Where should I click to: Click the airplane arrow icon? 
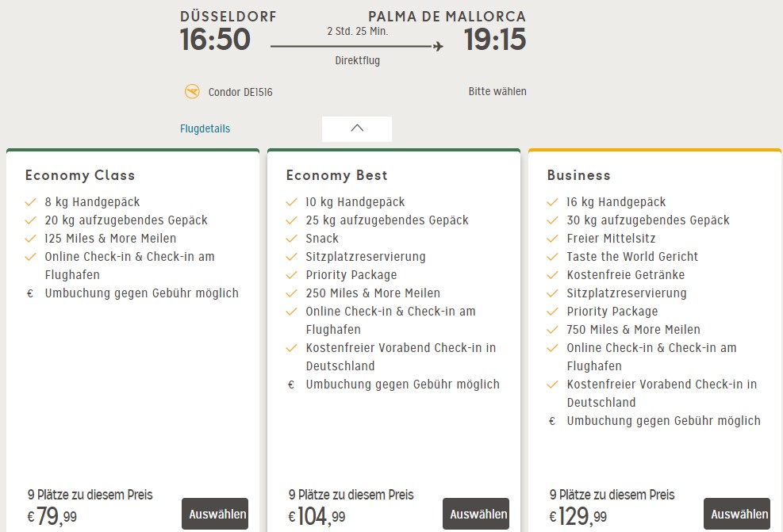pyautogui.click(x=438, y=48)
